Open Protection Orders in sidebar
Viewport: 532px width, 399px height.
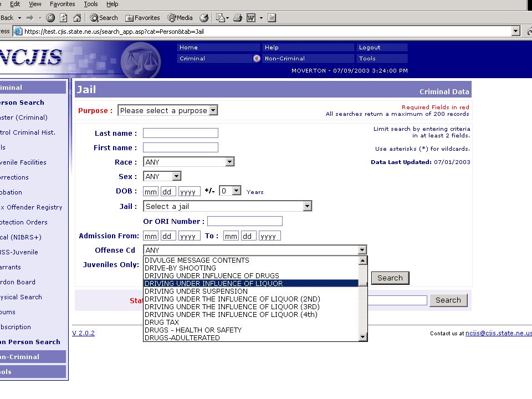coord(24,222)
